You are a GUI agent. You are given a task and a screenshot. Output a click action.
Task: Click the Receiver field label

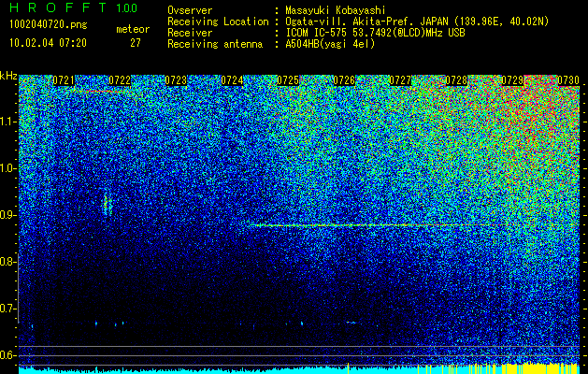coord(190,33)
